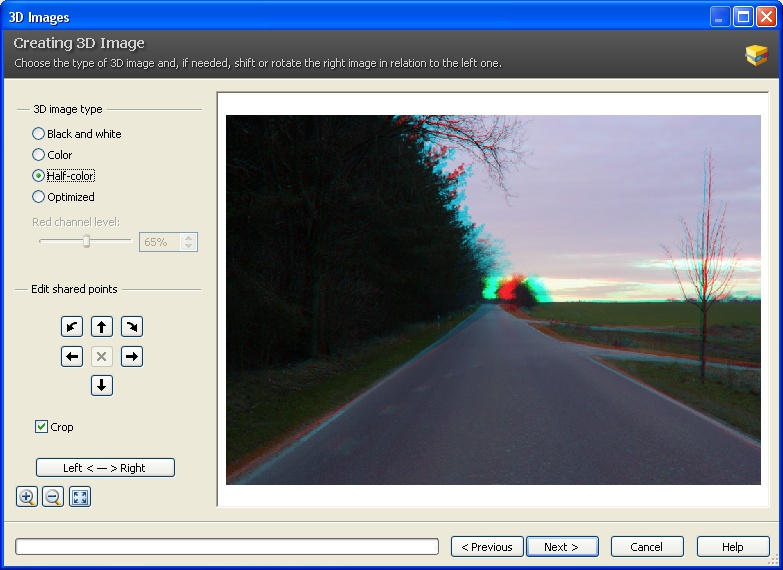Close the 3D Images window
This screenshot has width=783, height=570.
click(x=766, y=17)
